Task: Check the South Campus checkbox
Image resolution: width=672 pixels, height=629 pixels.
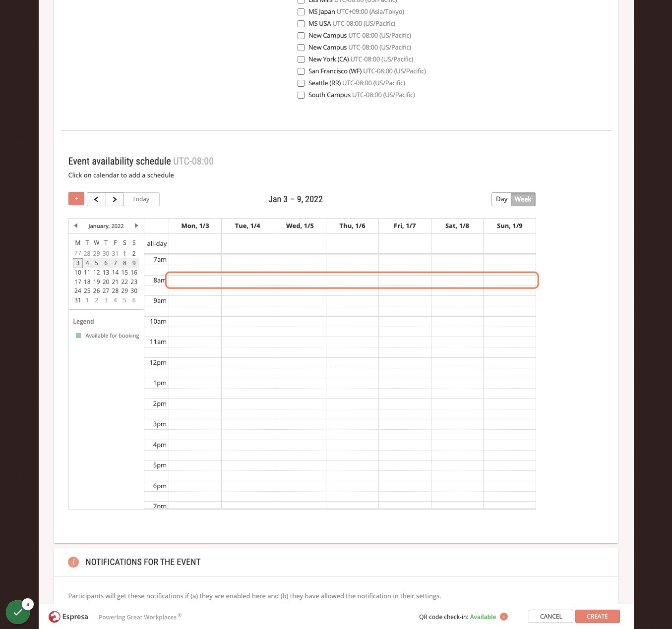Action: click(301, 95)
